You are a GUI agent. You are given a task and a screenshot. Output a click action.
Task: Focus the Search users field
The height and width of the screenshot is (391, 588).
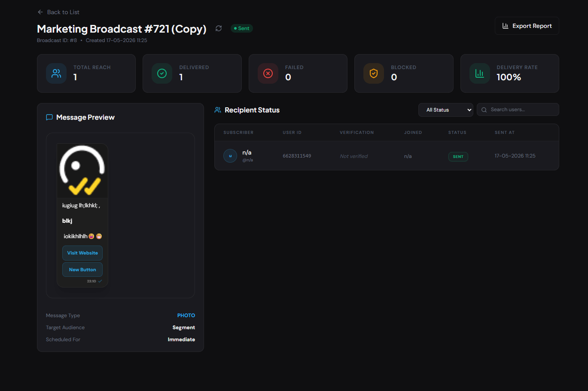coord(518,109)
